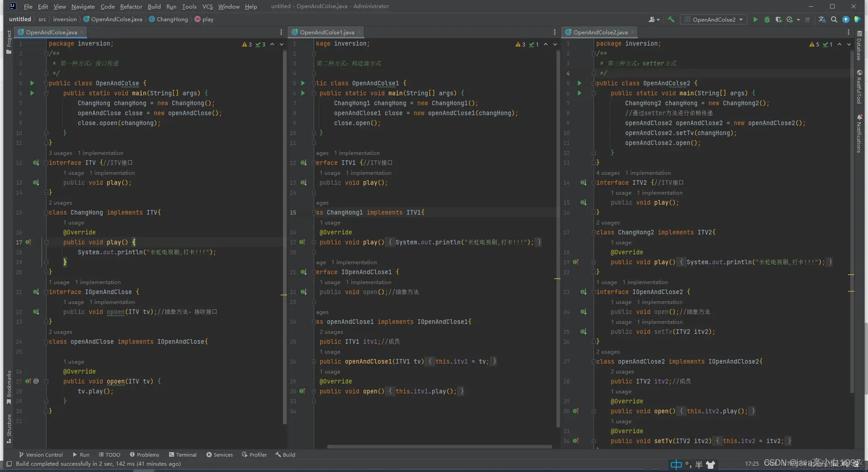The height and width of the screenshot is (472, 868).
Task: Open tab options menu for OpenAndColse1.java pane
Action: click(554, 32)
